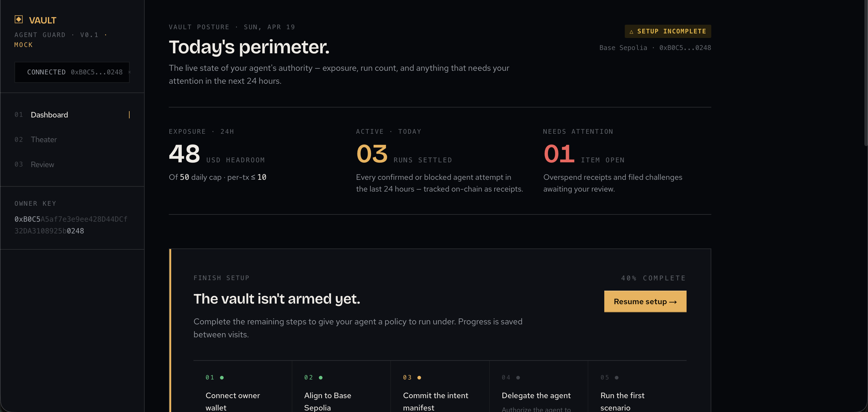Image resolution: width=868 pixels, height=412 pixels.
Task: Go to the Theater section
Action: tap(44, 140)
